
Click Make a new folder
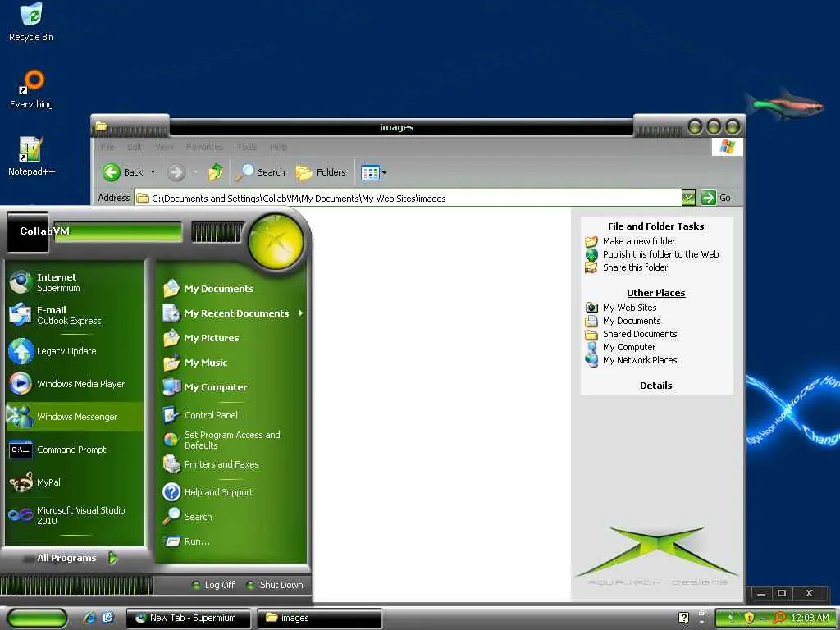pos(638,241)
